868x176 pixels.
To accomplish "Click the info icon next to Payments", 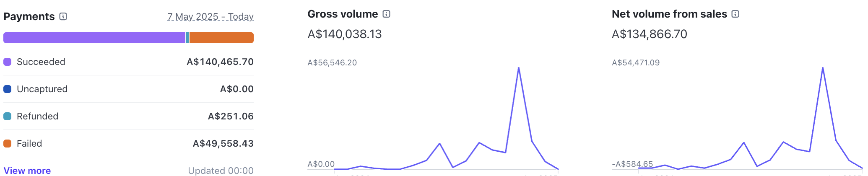I will tap(63, 17).
